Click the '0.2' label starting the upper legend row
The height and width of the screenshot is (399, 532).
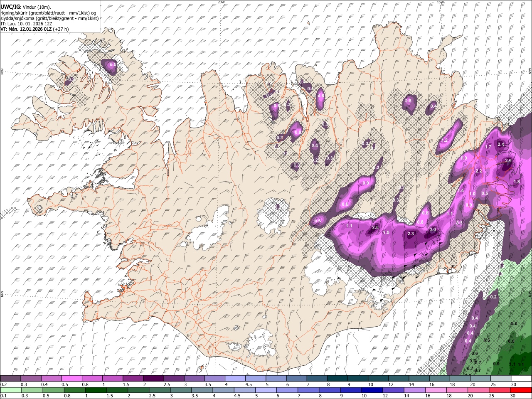pyautogui.click(x=4, y=384)
